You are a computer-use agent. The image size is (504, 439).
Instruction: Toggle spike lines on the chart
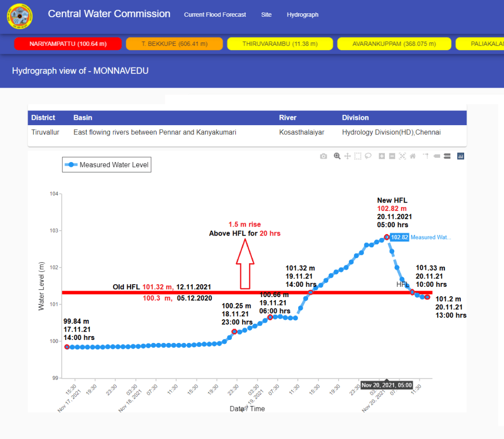(425, 156)
